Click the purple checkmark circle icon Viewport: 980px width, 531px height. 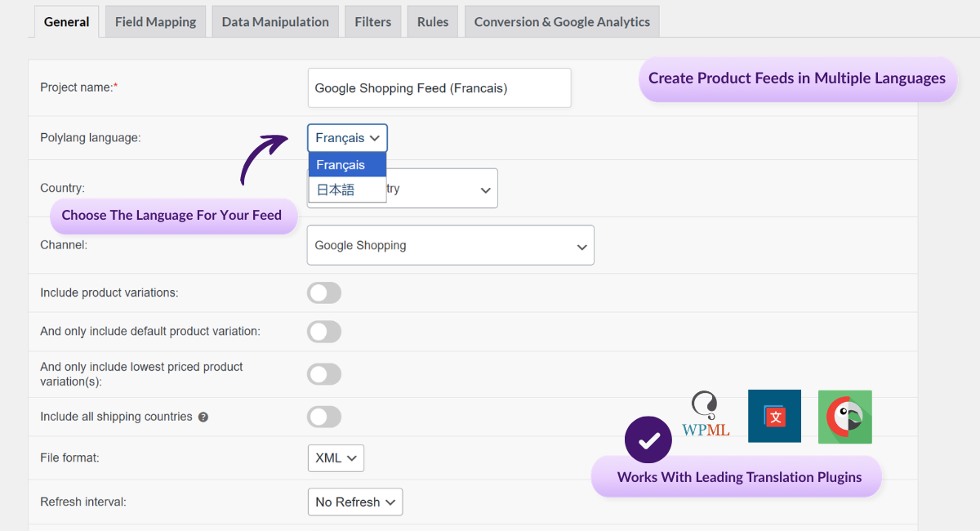(648, 440)
